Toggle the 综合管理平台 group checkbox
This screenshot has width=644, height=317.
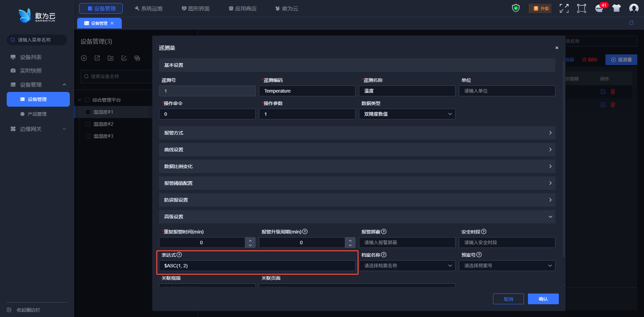(87, 100)
